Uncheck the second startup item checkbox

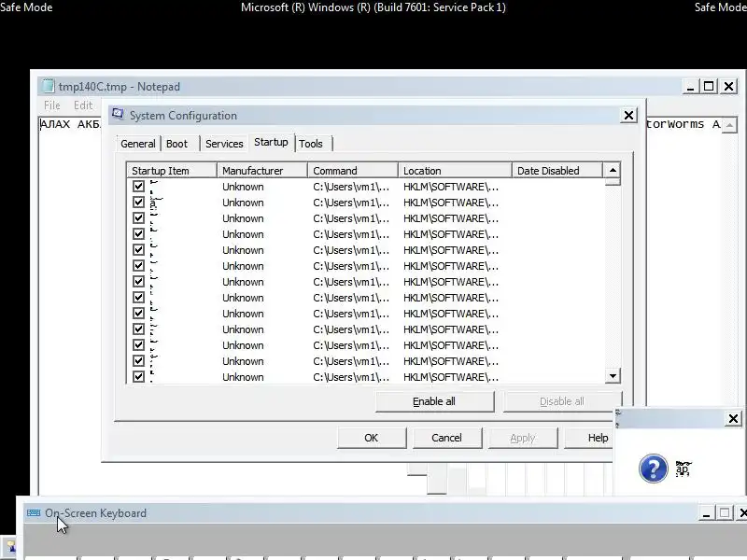(x=138, y=202)
